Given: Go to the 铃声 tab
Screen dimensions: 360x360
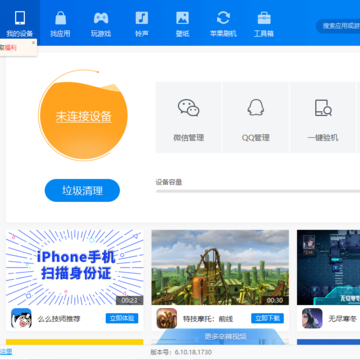Looking at the screenshot, I should [x=142, y=23].
